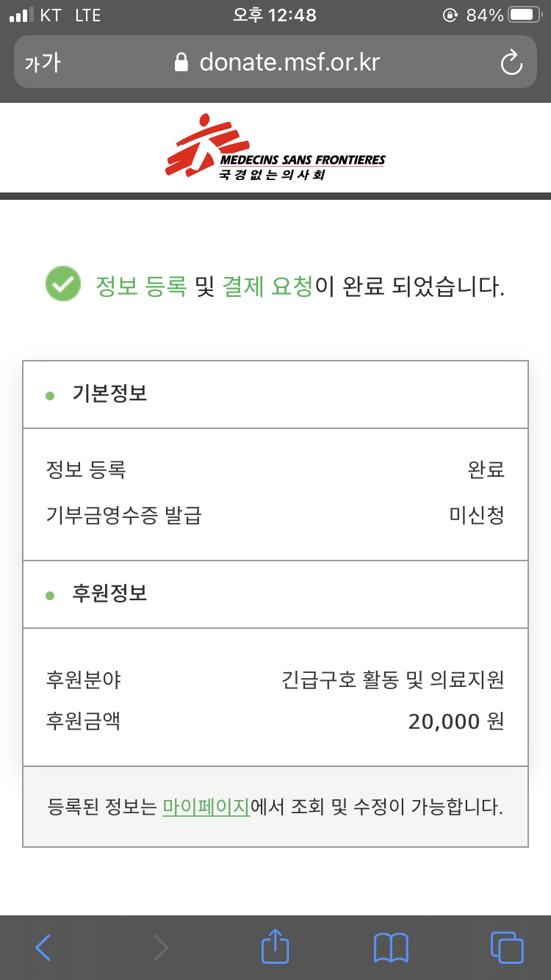Show open tabs overview icon

pos(506,947)
